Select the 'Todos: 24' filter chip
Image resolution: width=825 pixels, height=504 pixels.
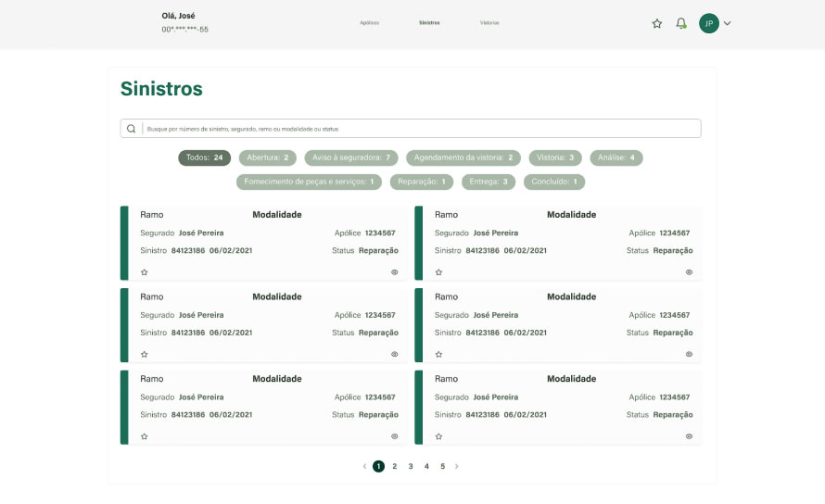click(204, 157)
